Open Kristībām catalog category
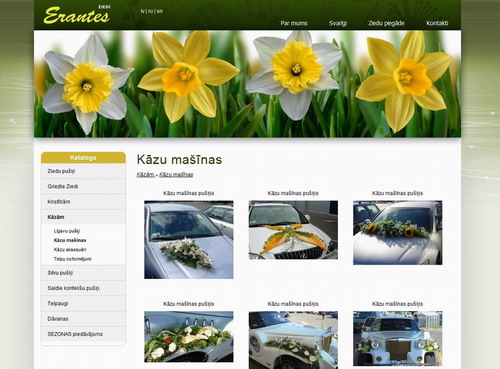500x369 pixels. (83, 202)
